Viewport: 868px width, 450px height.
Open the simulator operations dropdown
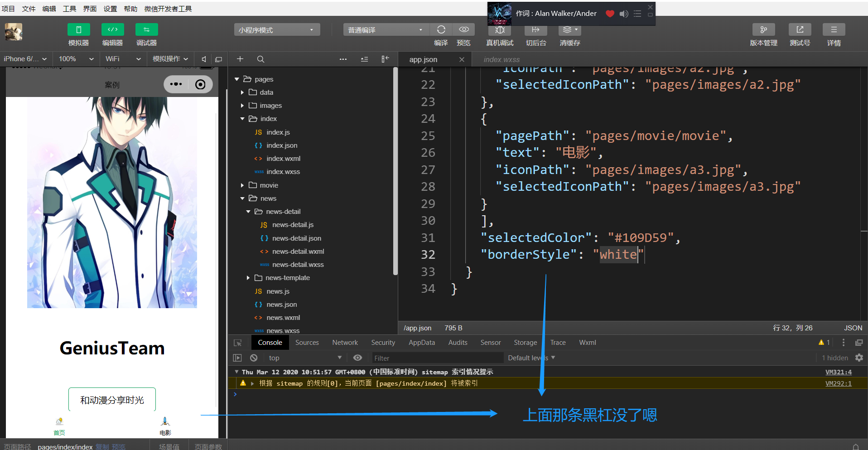[x=170, y=59]
